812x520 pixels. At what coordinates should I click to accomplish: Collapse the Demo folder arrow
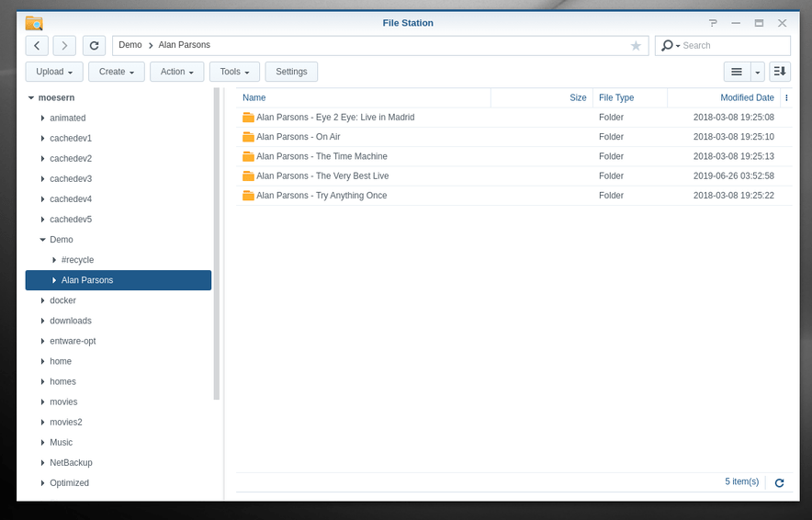pyautogui.click(x=42, y=239)
